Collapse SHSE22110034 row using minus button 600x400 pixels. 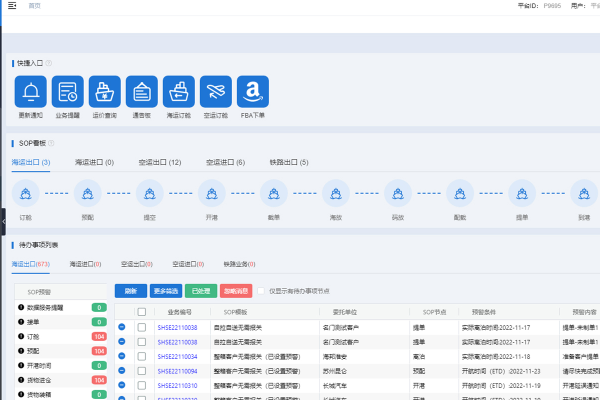(123, 355)
